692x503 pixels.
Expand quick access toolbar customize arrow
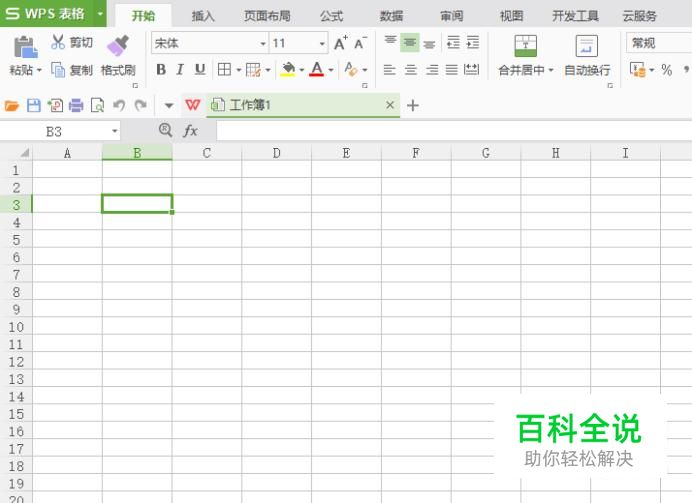coord(169,105)
